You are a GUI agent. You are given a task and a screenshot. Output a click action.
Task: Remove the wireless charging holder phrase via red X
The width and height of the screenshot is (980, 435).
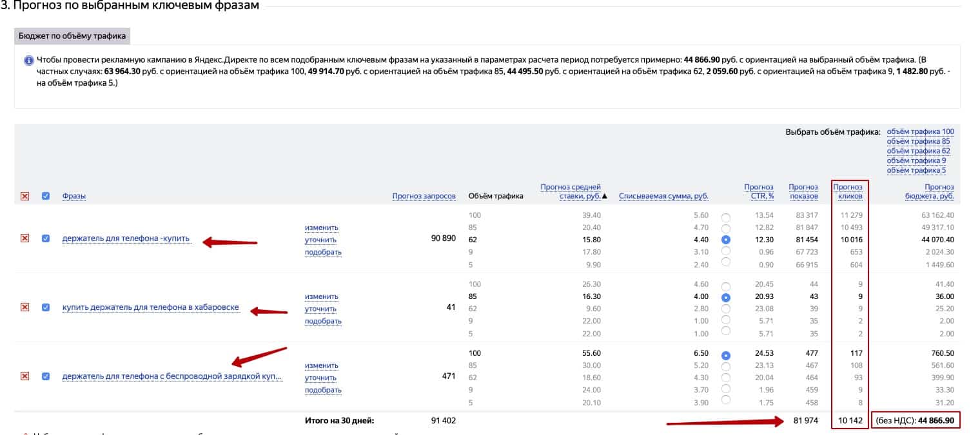coord(25,376)
